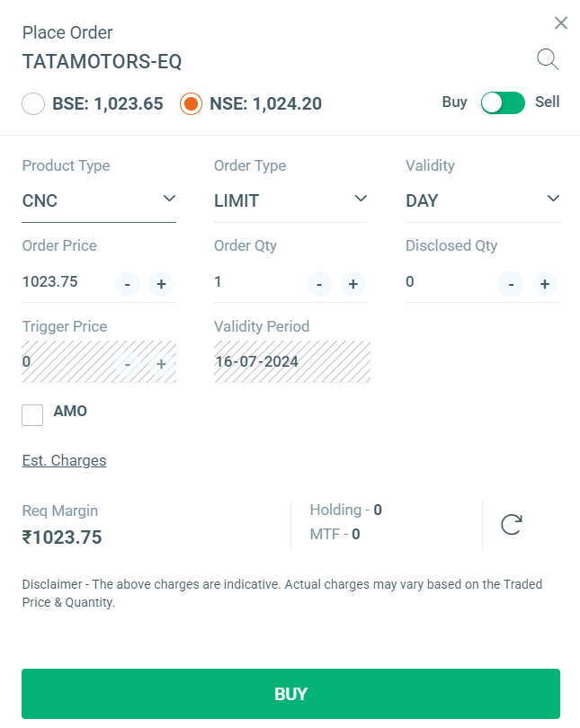Decrease Order Price with minus button
Image resolution: width=580 pixels, height=728 pixels.
coord(127,284)
